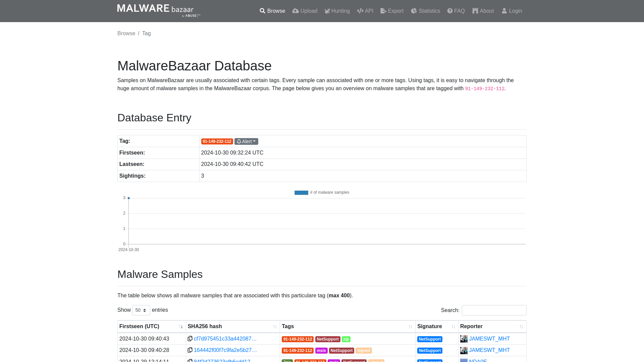Select the pink 91-149-232-112 tag in the description
Image resolution: width=644 pixels, height=362 pixels.
[x=485, y=89]
